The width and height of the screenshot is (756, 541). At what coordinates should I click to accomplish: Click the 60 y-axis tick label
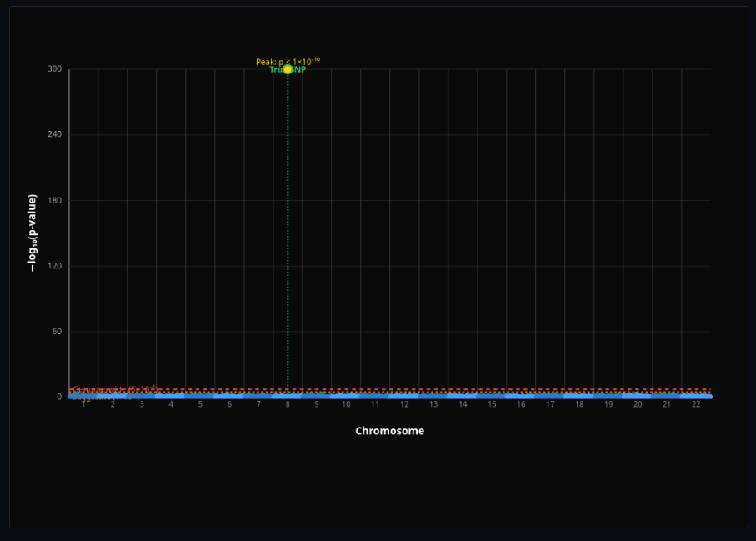58,332
